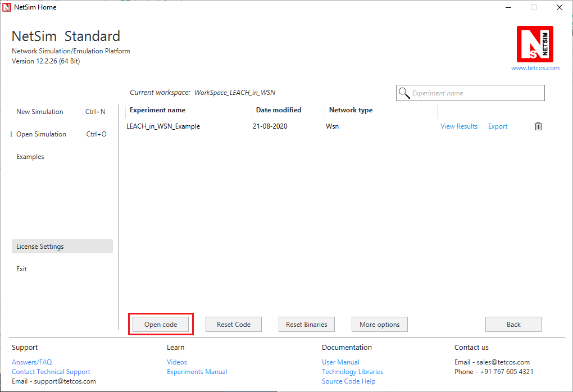
Task: Click the Network type column header
Action: [x=351, y=110]
